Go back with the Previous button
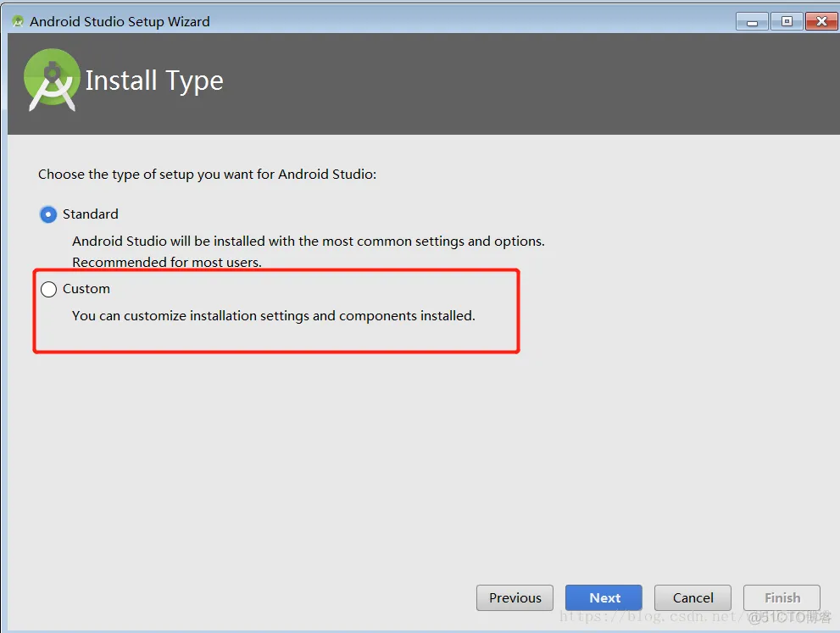840x633 pixels. (x=515, y=597)
